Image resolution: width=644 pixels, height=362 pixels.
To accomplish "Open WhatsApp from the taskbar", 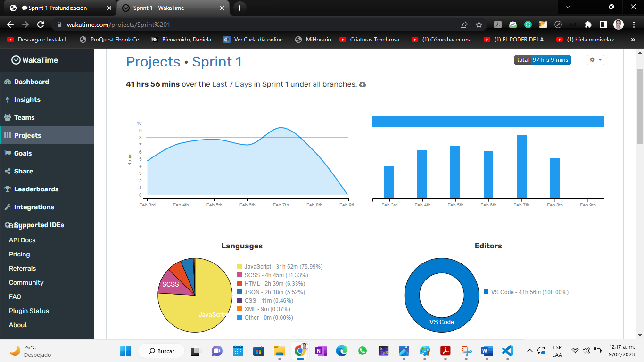I will coord(362,351).
